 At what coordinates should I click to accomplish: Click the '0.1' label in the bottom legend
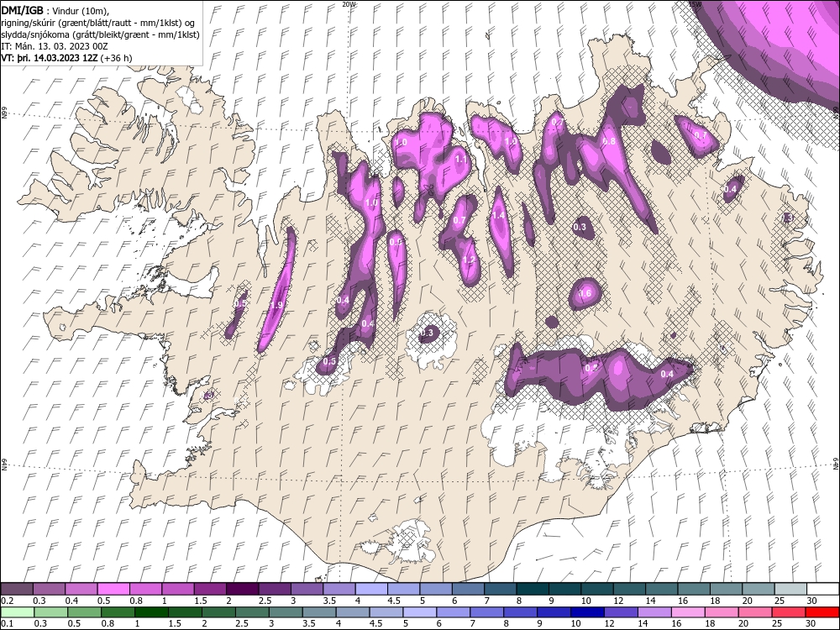[x=7, y=623]
